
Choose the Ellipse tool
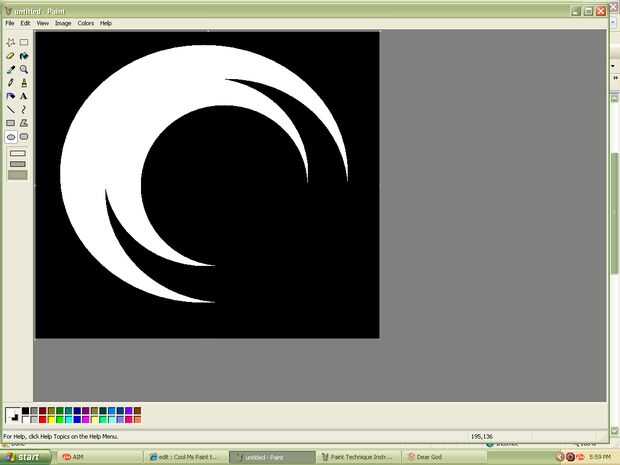(11, 137)
